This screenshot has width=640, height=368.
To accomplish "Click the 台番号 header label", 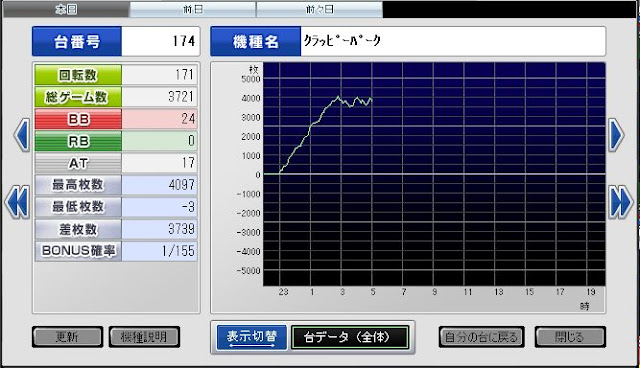I will point(77,41).
